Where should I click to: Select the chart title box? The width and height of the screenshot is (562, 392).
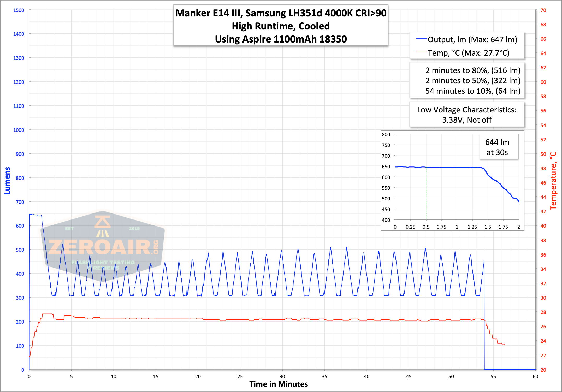point(281,26)
